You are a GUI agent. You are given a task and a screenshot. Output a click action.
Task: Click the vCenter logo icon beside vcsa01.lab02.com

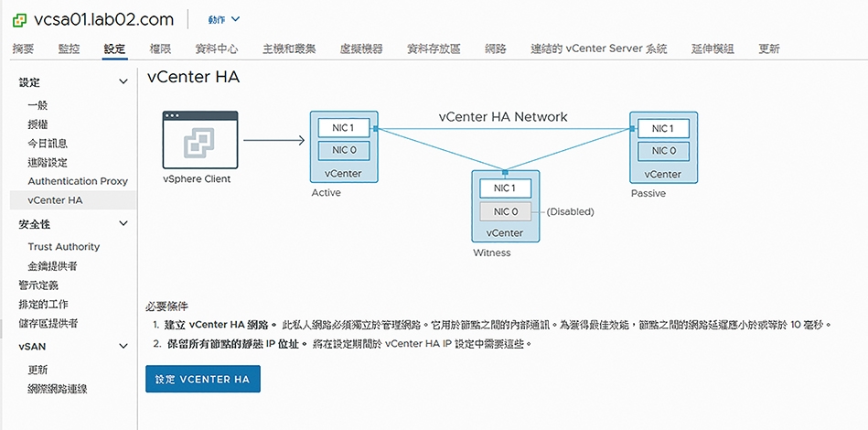[20, 20]
